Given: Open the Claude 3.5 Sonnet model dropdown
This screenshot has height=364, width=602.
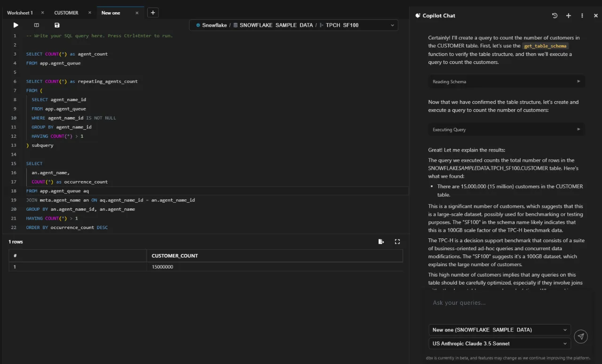Looking at the screenshot, I should [499, 343].
